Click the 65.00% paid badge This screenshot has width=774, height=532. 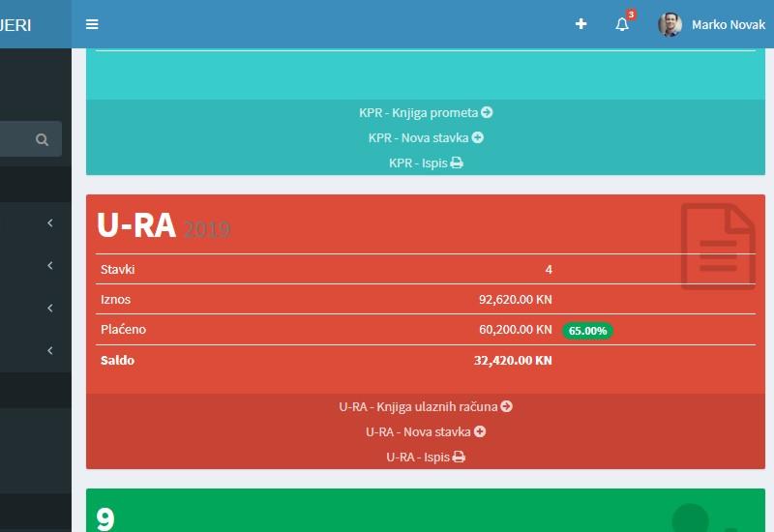[587, 331]
